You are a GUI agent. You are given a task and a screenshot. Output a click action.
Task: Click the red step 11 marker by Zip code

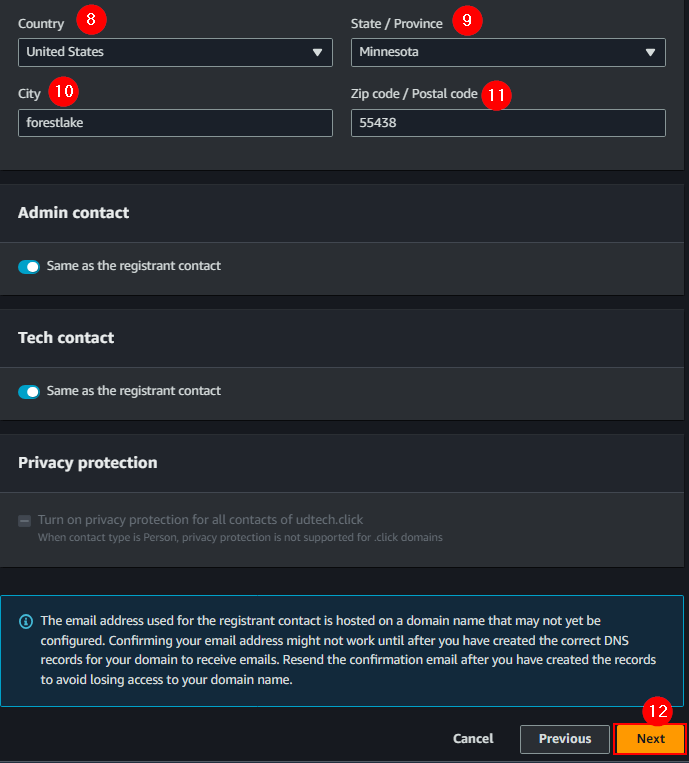click(x=496, y=95)
